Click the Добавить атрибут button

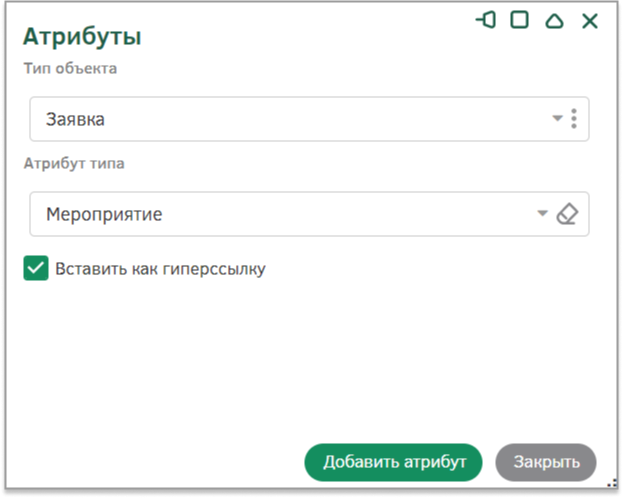393,462
